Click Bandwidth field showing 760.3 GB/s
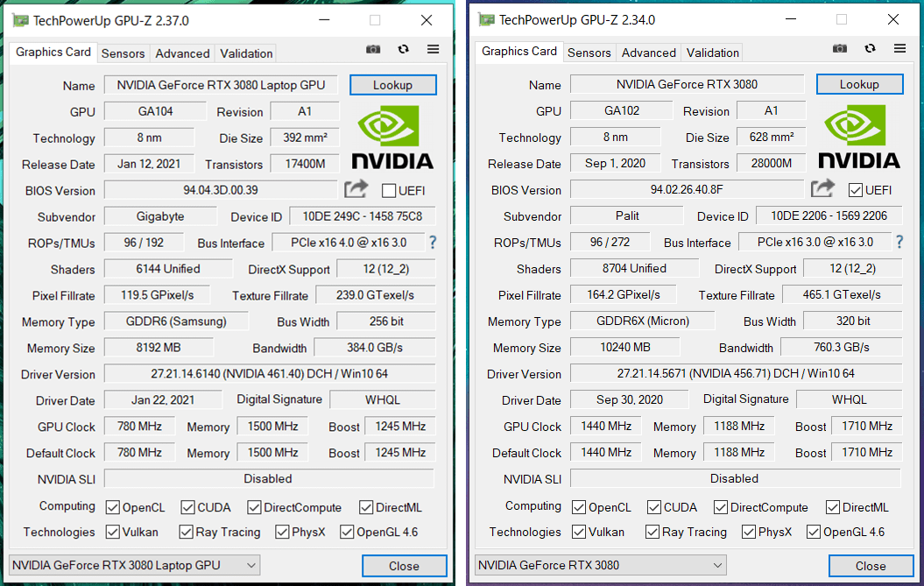This screenshot has height=586, width=924. (x=842, y=347)
